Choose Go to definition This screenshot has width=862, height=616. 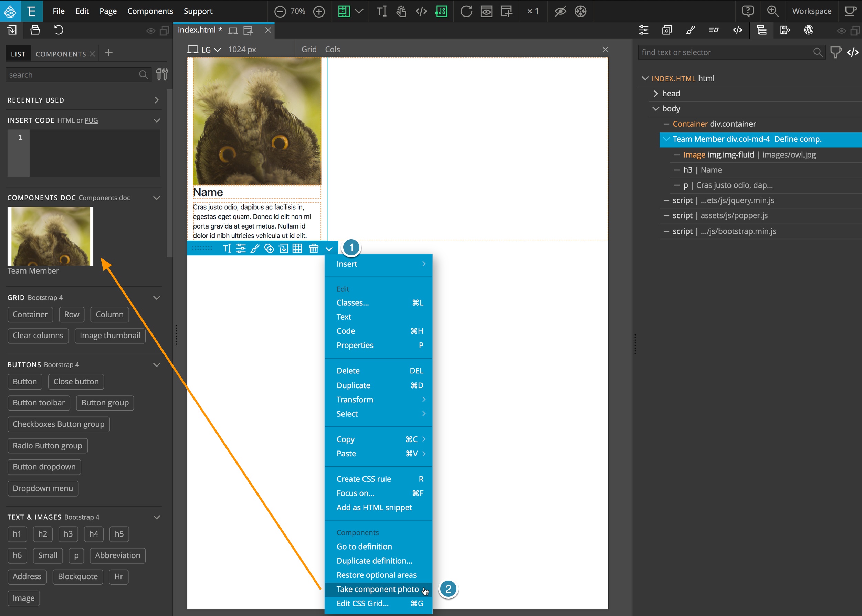(x=379, y=546)
